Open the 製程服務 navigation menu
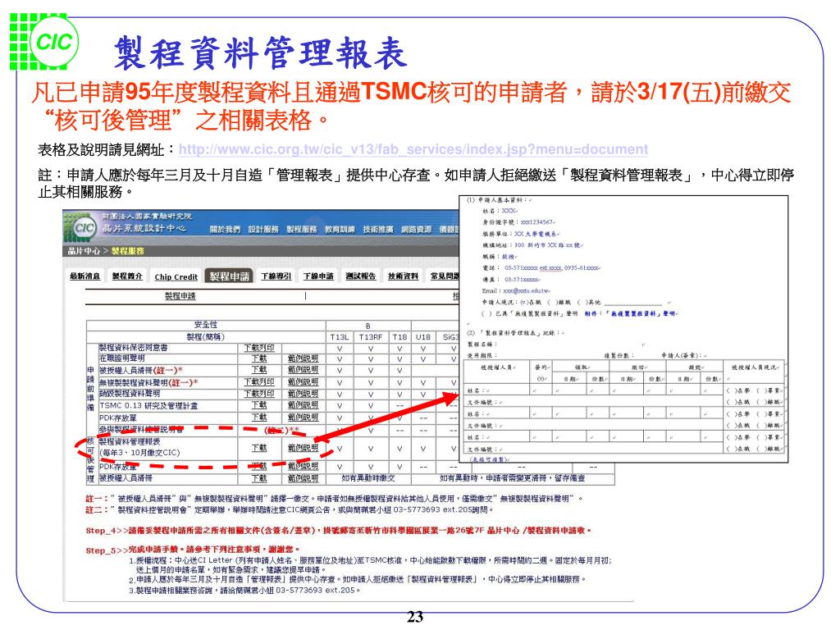 click(x=302, y=230)
